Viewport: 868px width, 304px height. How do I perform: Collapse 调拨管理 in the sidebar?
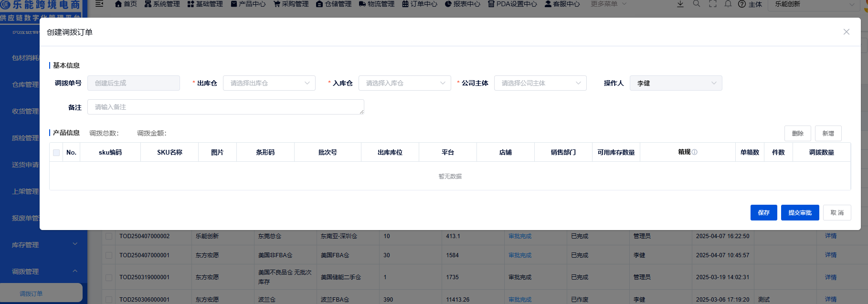43,272
